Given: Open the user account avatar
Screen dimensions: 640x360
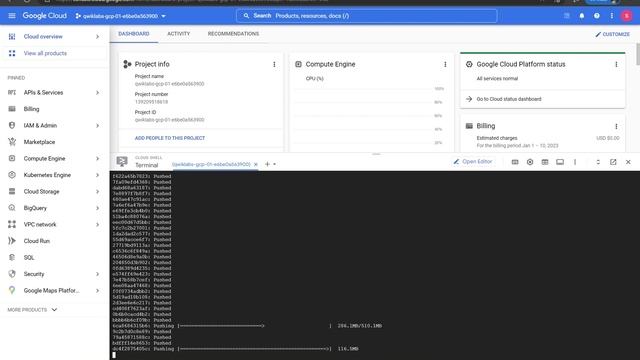Looking at the screenshot, I should coord(627,16).
